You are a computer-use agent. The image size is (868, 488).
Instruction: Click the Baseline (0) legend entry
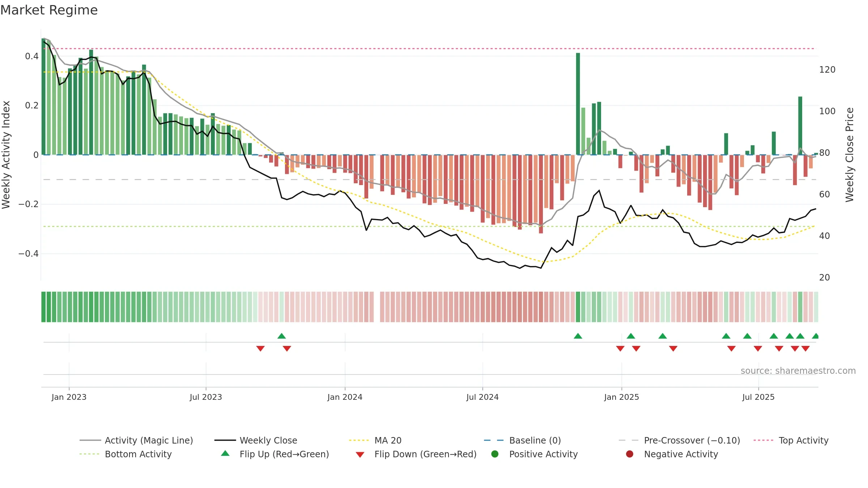(522, 440)
